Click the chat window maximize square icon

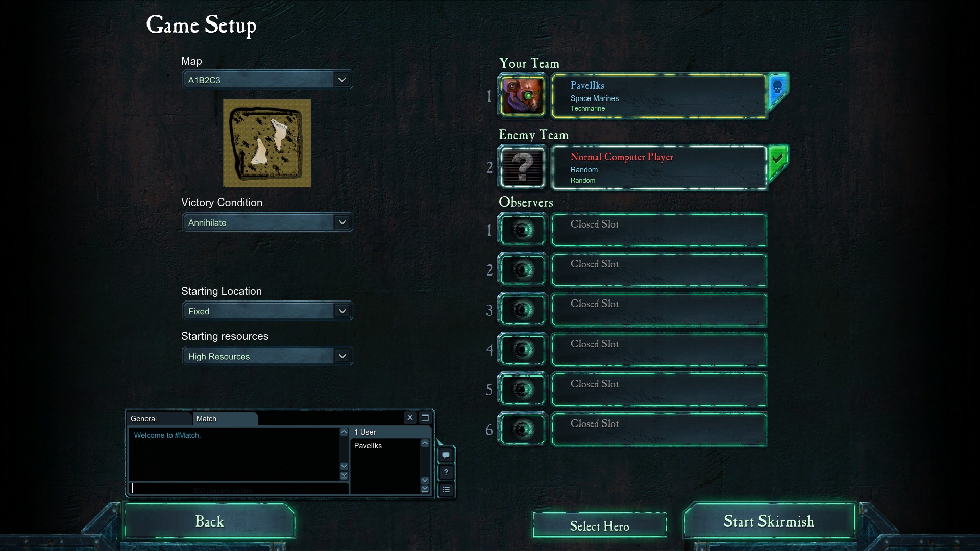425,418
